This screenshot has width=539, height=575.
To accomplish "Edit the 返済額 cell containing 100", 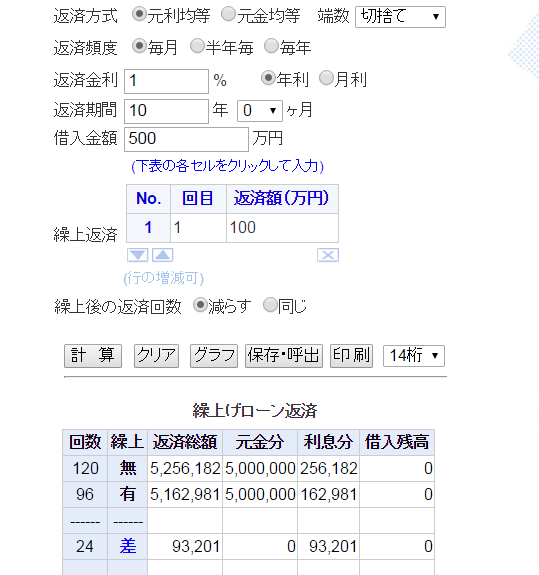I will (282, 228).
